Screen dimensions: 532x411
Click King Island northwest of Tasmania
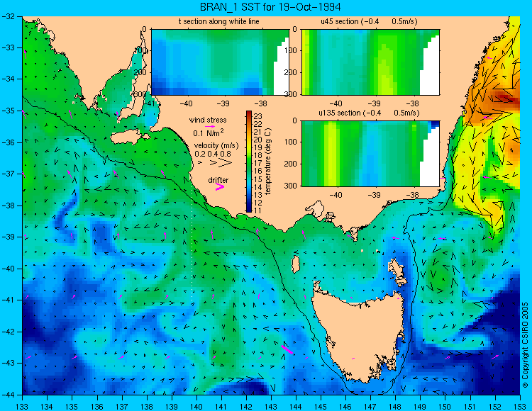[296, 264]
